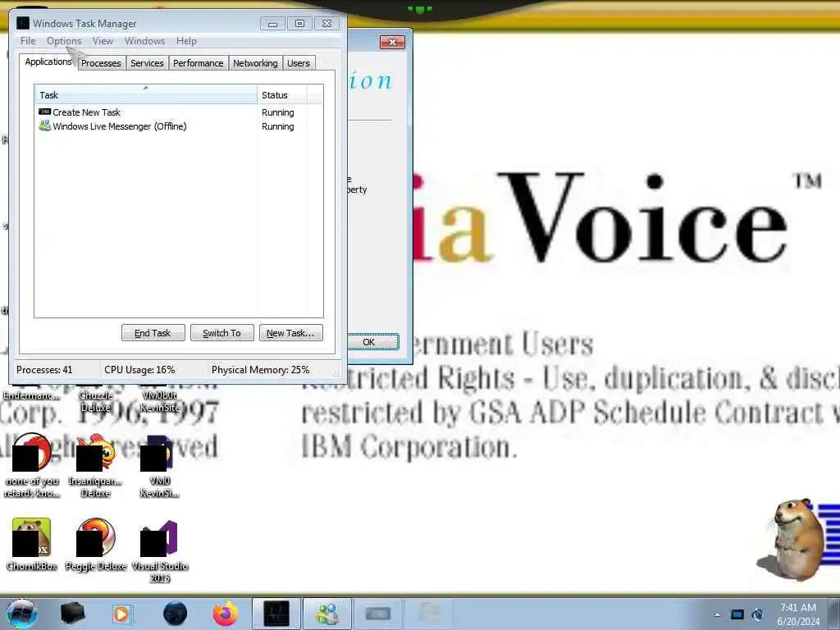The width and height of the screenshot is (840, 630).
Task: Click the Processes: 41 status text
Action: tap(44, 370)
